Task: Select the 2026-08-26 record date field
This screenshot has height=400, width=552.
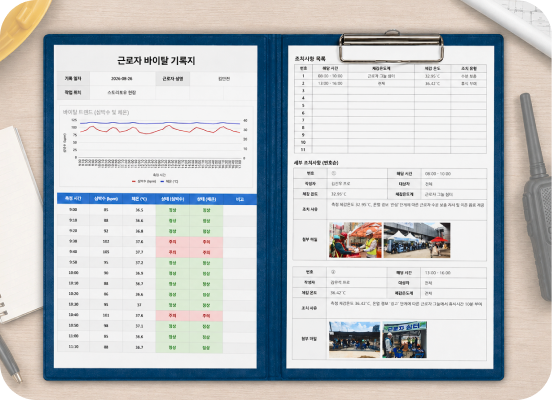Action: (x=122, y=79)
